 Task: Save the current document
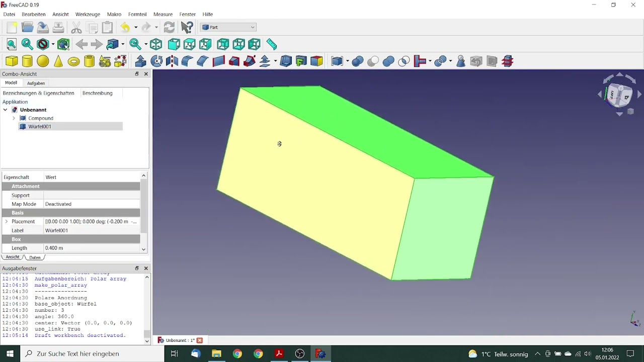[43, 27]
